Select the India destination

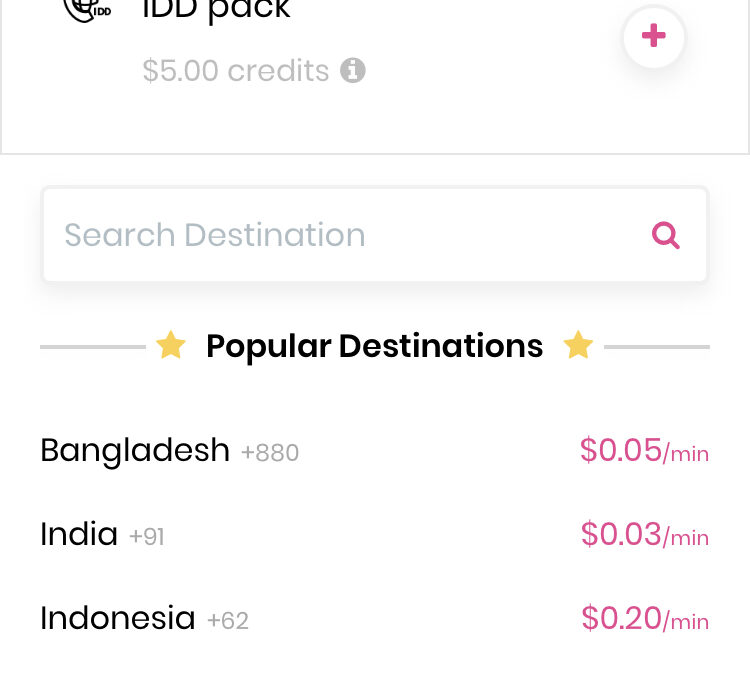click(x=375, y=534)
